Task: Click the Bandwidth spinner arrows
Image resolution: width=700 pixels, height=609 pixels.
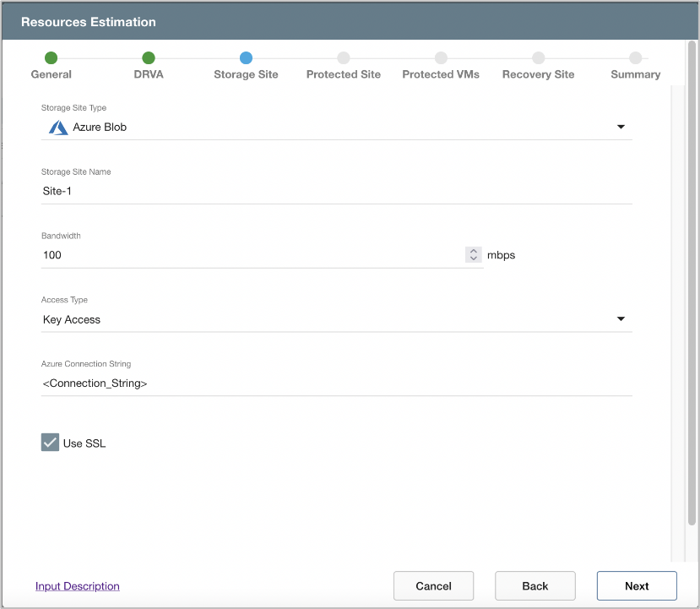Action: (473, 255)
